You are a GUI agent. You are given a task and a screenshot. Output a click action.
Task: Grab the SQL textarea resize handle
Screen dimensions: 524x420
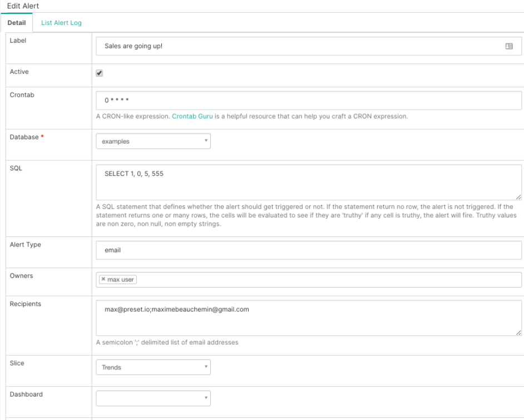(x=518, y=197)
